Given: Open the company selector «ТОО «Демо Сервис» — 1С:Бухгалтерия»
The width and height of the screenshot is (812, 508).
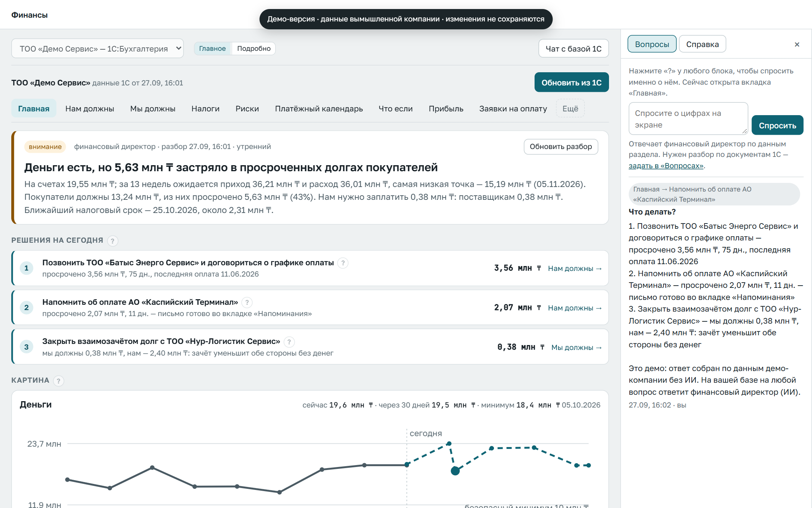Looking at the screenshot, I should pos(97,49).
